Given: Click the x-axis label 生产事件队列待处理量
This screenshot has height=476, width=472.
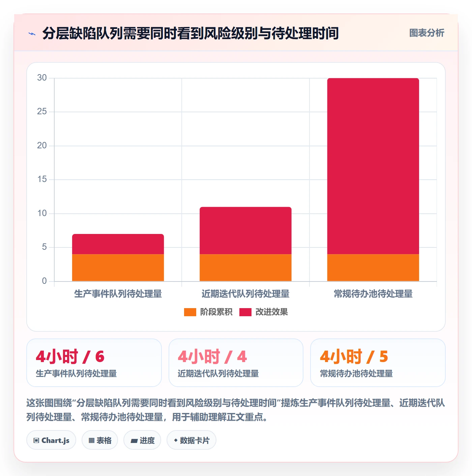Looking at the screenshot, I should pos(118,294).
